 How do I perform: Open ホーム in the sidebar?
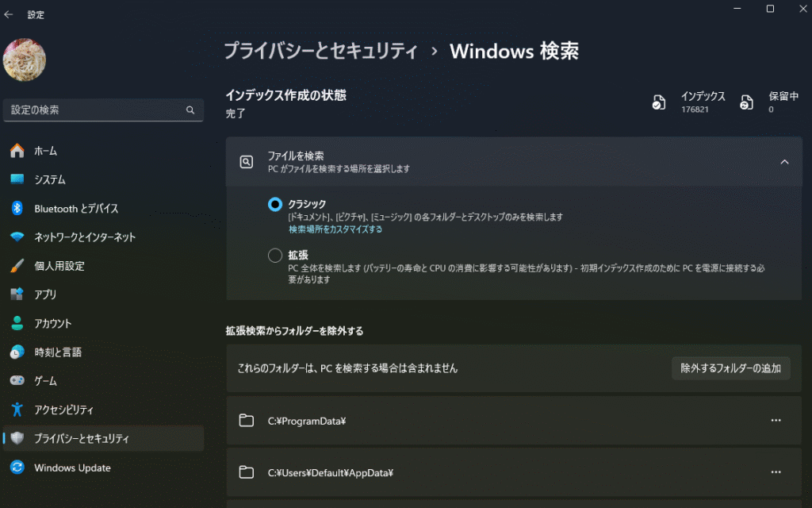click(x=103, y=151)
